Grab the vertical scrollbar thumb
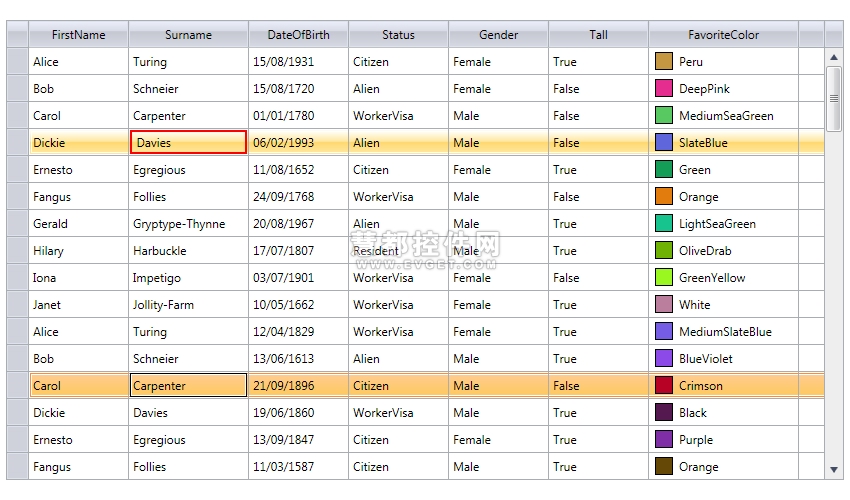 point(834,98)
